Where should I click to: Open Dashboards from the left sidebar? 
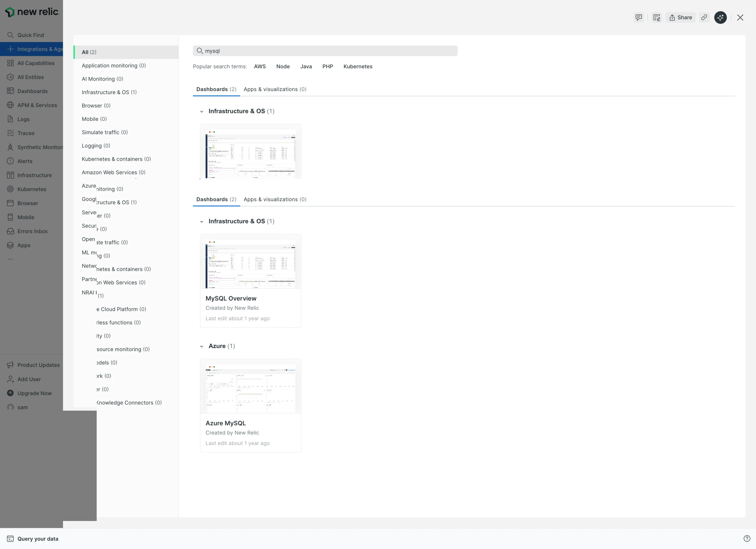(31, 91)
